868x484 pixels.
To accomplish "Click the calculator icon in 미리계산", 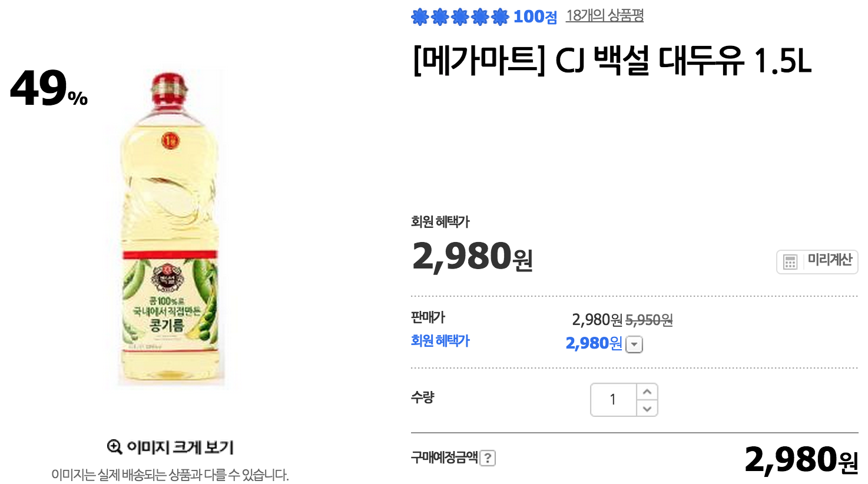I will (x=790, y=262).
